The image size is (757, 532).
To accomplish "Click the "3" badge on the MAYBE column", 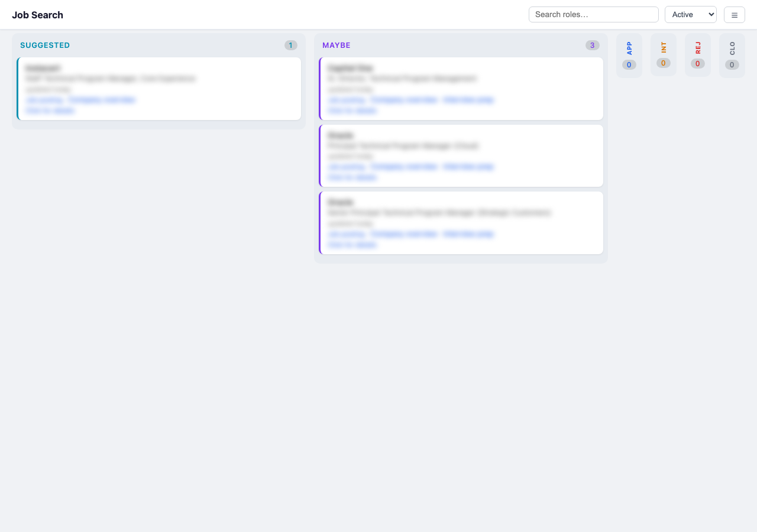I will (x=592, y=45).
